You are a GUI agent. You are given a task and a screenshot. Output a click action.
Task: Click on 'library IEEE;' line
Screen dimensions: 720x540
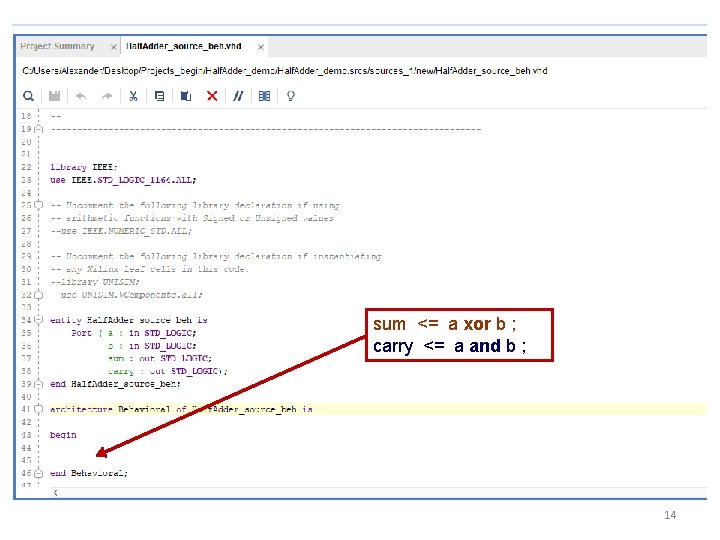click(84, 167)
